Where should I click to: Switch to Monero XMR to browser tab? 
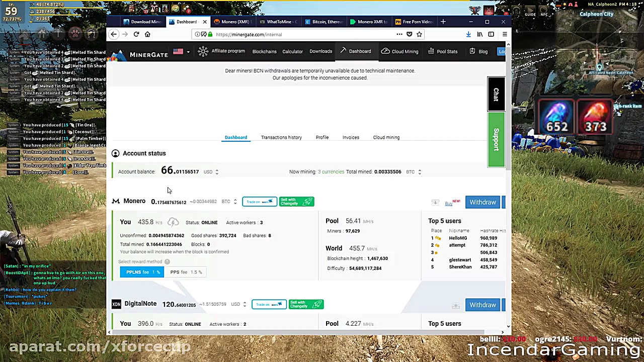pyautogui.click(x=368, y=22)
